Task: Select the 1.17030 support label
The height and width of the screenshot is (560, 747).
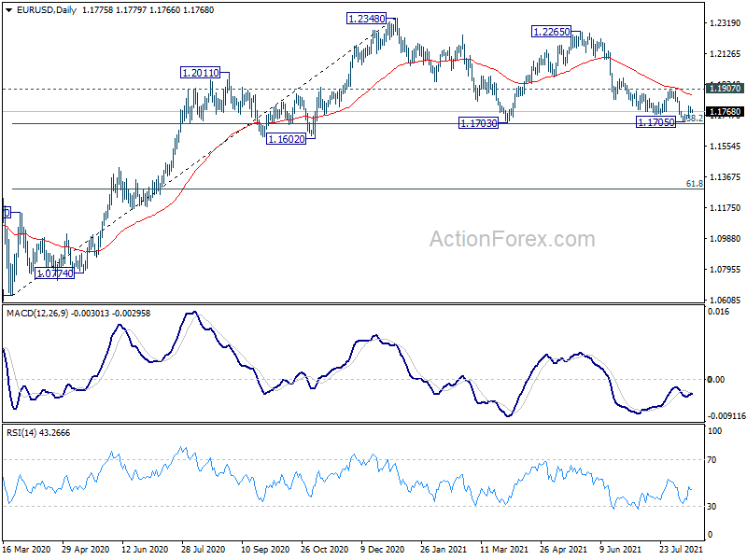Action: [x=478, y=123]
